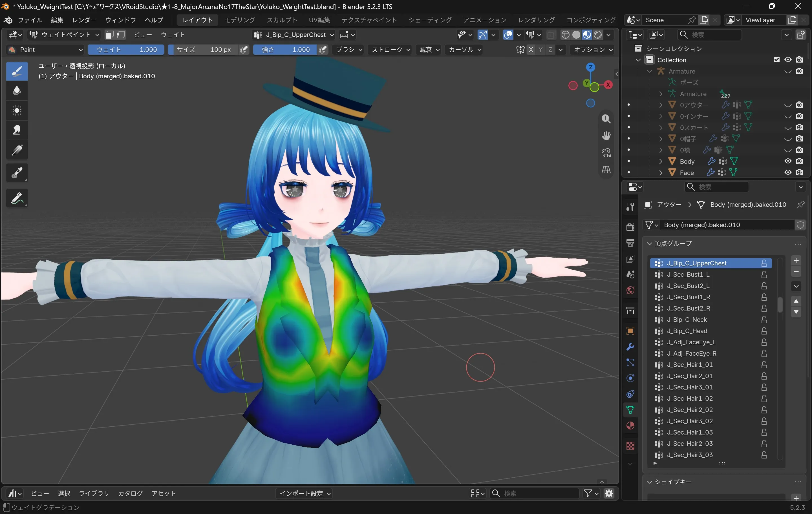Open the Modifier properties wrench tab
This screenshot has height=514, width=812.
click(630, 347)
